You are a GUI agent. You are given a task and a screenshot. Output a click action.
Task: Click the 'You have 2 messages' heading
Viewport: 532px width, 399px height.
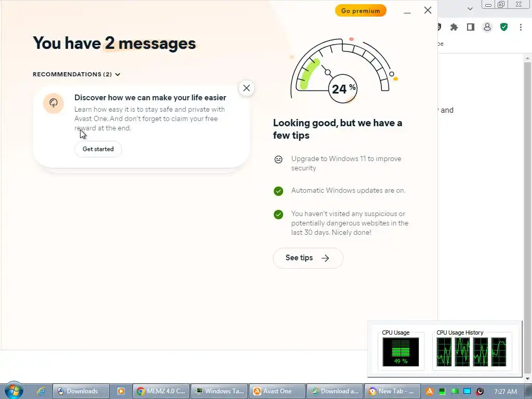click(x=114, y=44)
